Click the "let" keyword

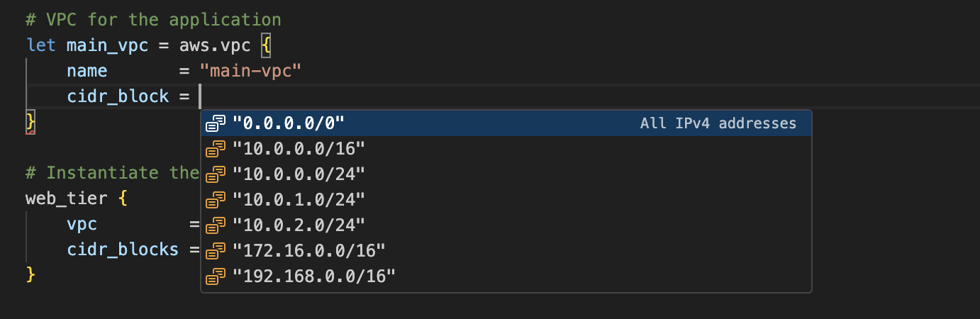[x=40, y=45]
